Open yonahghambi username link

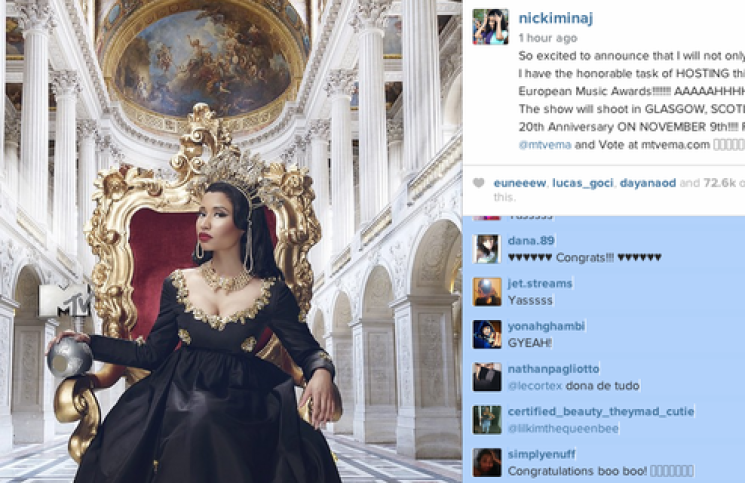(546, 326)
